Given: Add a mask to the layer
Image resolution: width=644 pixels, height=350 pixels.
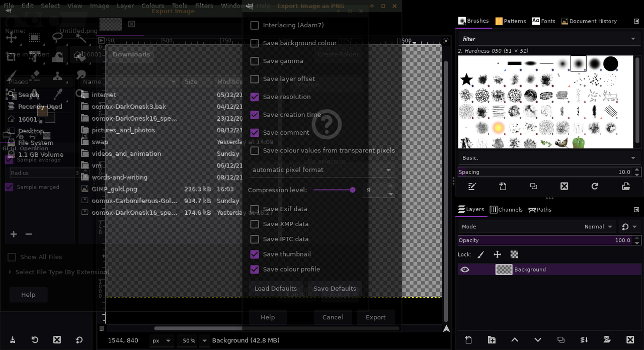Looking at the screenshot, I should coord(607,340).
